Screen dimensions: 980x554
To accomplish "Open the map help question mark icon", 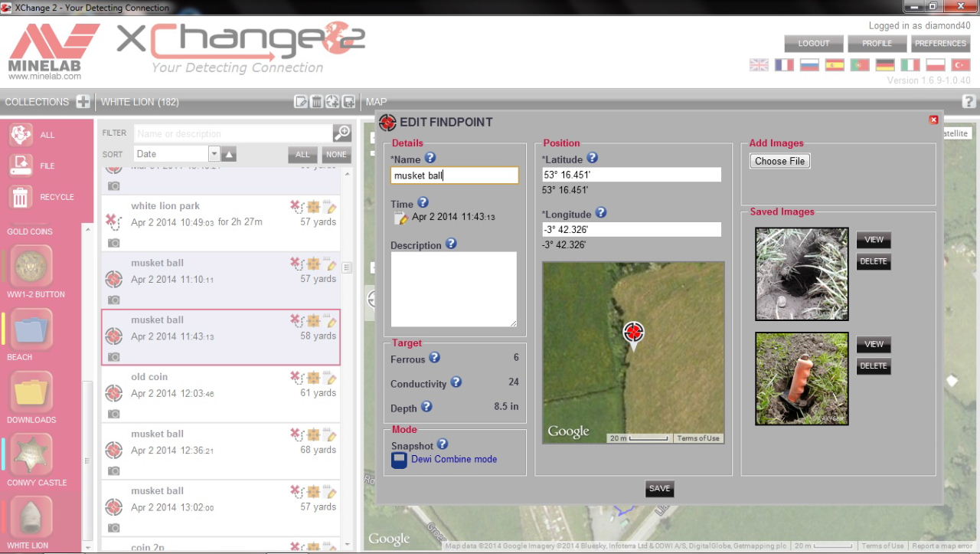I will (969, 101).
